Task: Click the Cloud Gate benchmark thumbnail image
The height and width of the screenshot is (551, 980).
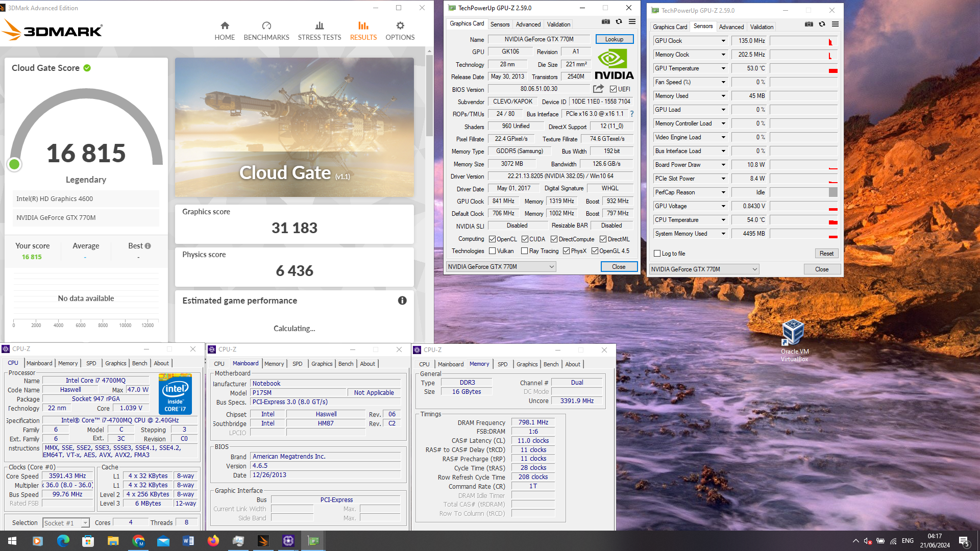Action: [x=295, y=127]
